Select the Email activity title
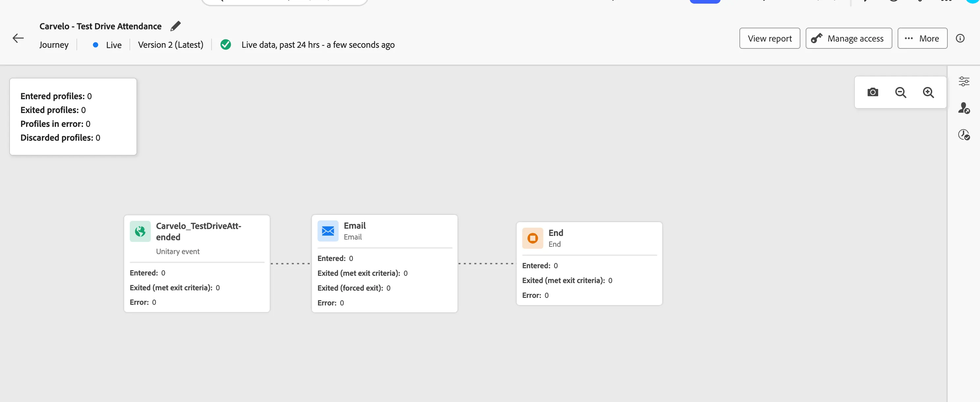980x402 pixels. click(355, 225)
